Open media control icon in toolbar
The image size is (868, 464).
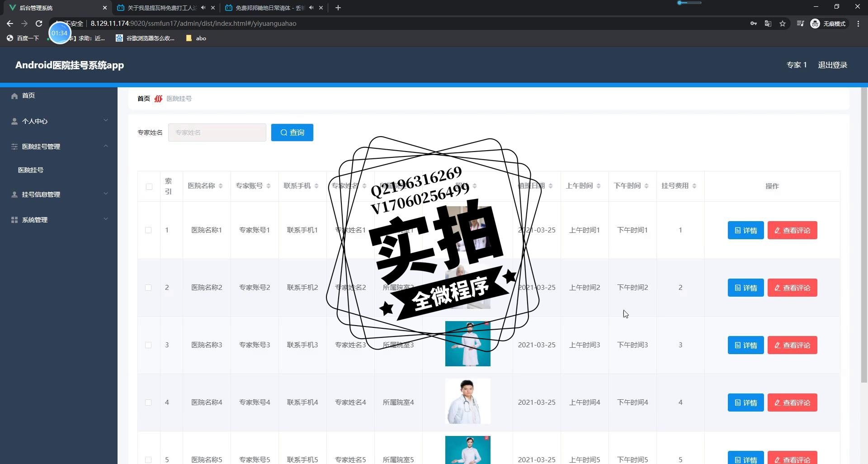[x=800, y=24]
